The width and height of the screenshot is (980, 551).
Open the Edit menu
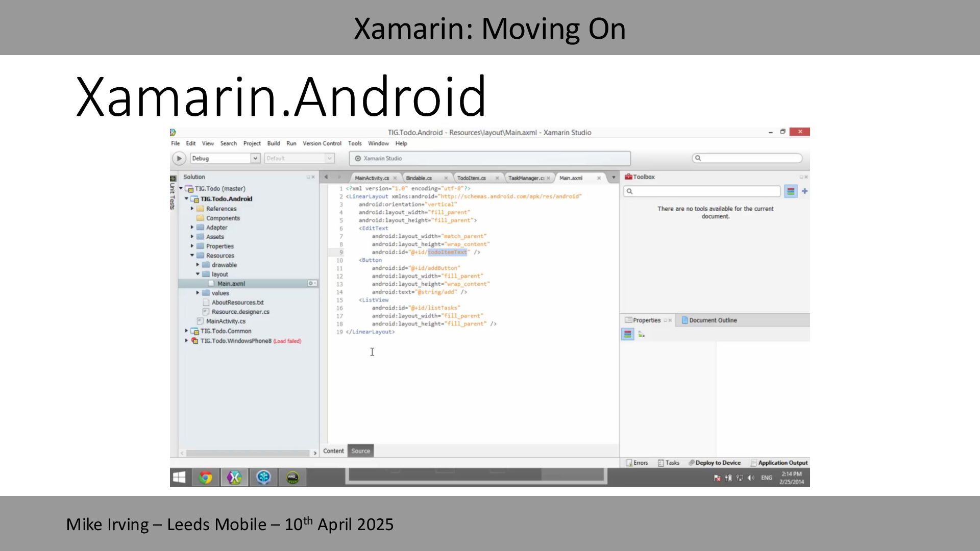(x=191, y=144)
